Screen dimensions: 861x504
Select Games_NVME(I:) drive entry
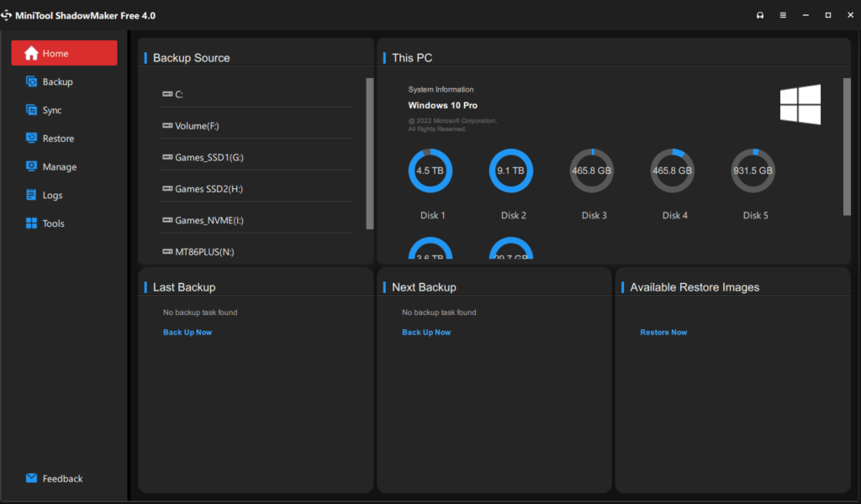click(209, 220)
